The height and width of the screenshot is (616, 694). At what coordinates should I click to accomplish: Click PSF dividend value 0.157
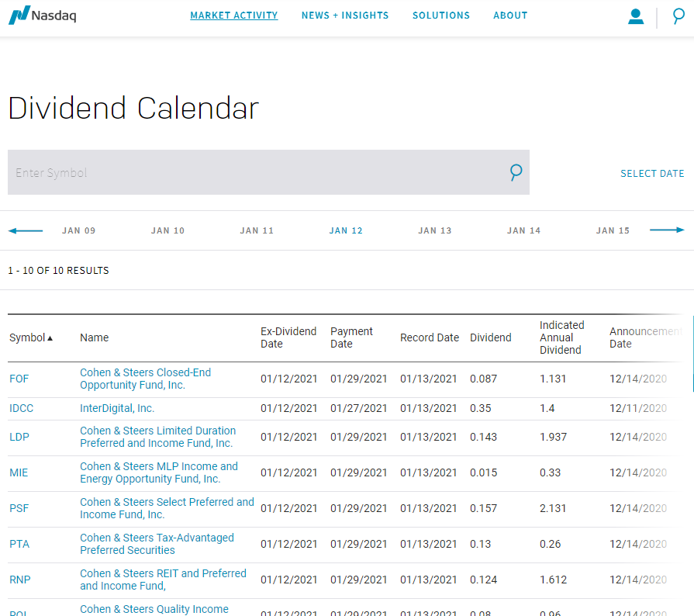click(483, 508)
